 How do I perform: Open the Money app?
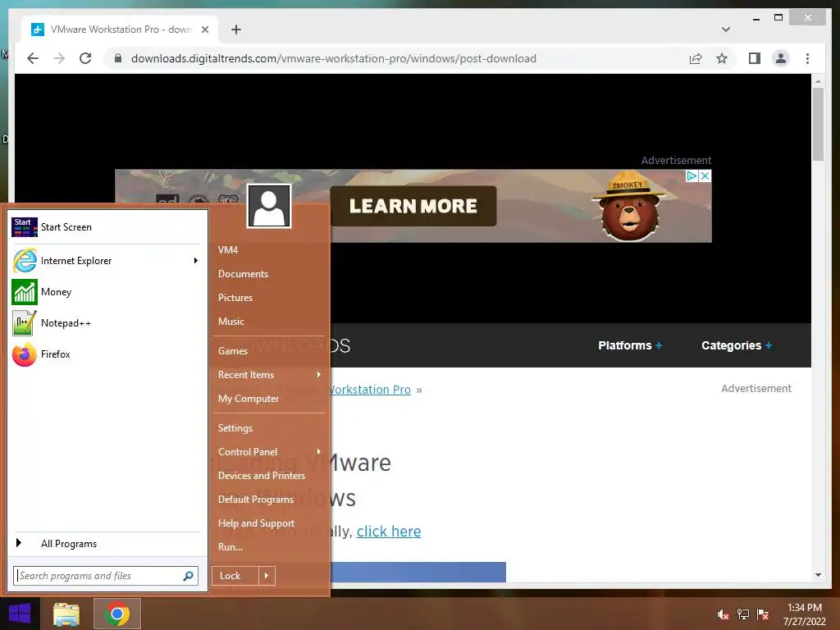pyautogui.click(x=107, y=292)
